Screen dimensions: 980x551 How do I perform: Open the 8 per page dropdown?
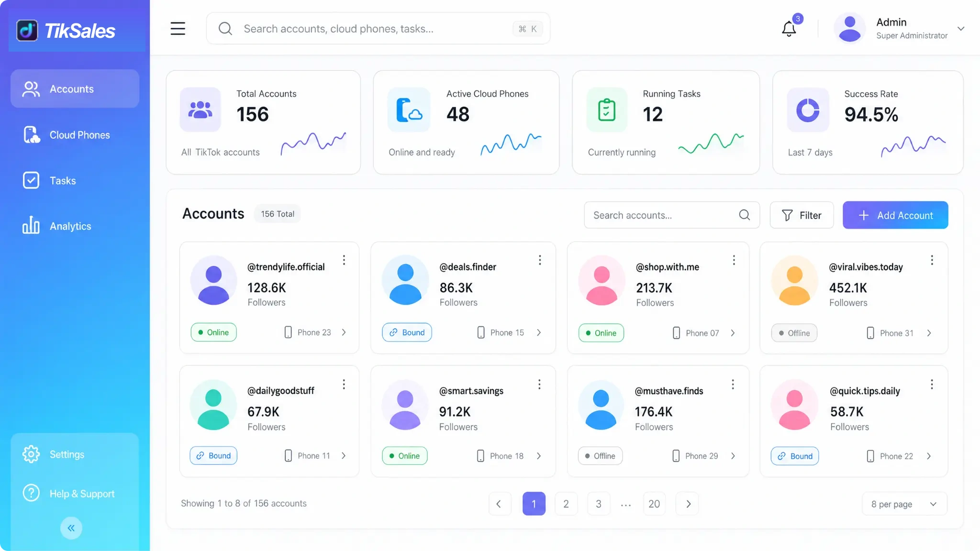[904, 504]
